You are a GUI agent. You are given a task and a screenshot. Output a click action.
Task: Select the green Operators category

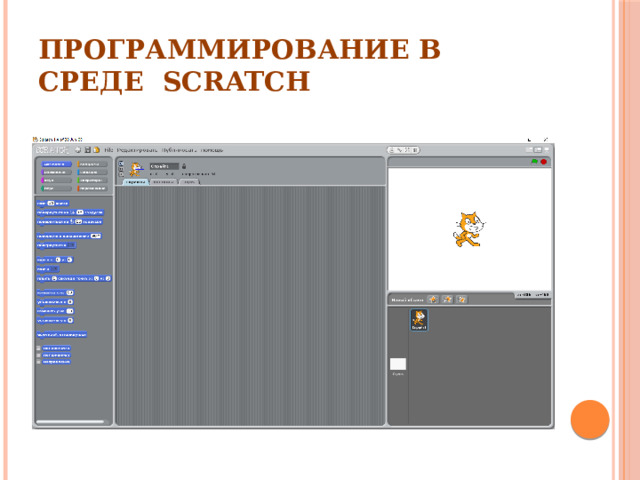[92, 180]
